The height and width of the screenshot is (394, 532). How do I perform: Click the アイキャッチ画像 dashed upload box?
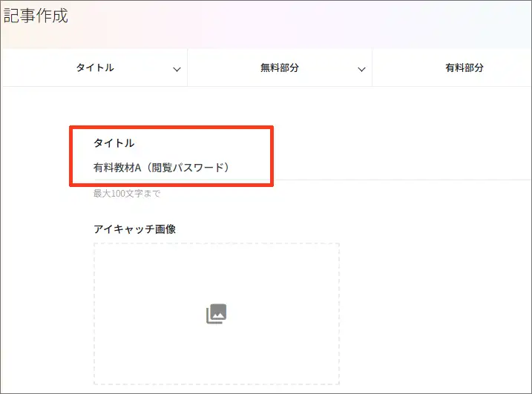coord(216,282)
